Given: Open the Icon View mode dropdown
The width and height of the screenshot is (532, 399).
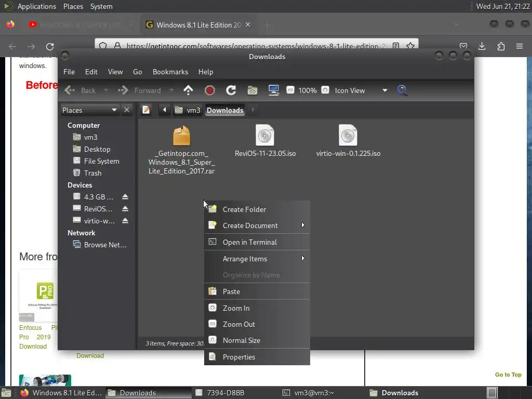Looking at the screenshot, I should coord(361,90).
